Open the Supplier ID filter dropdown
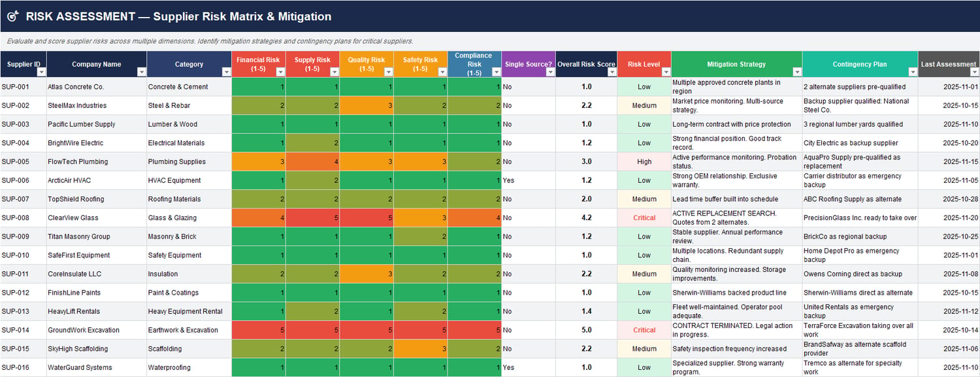 [41, 72]
